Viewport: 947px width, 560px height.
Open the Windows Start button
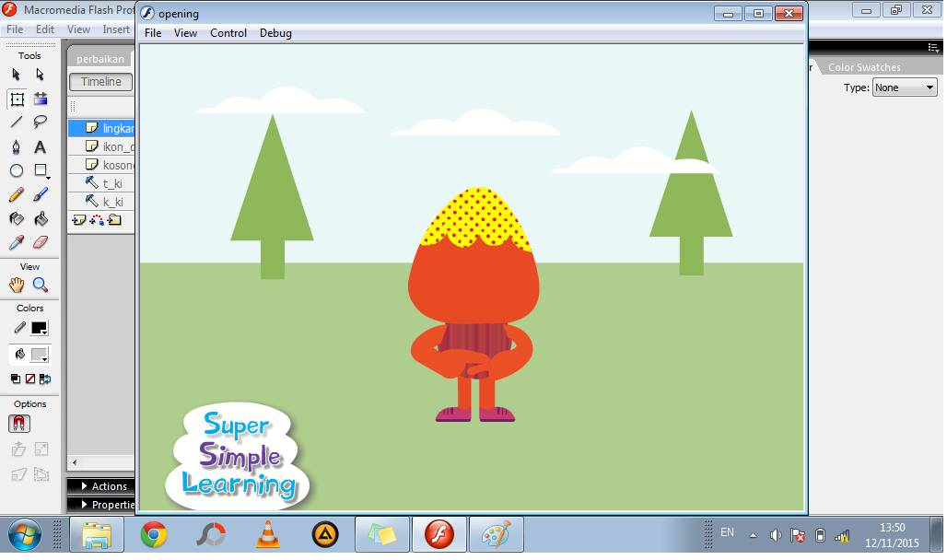[24, 534]
